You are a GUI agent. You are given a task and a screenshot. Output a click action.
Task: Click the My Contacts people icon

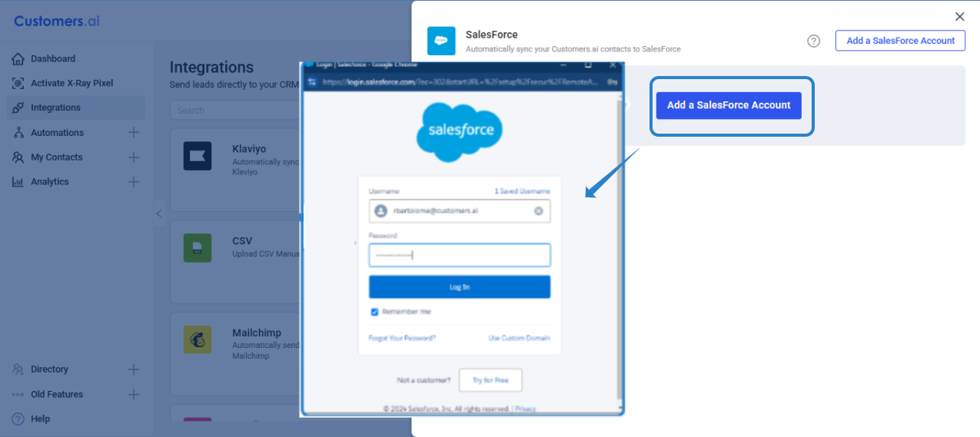tap(18, 157)
